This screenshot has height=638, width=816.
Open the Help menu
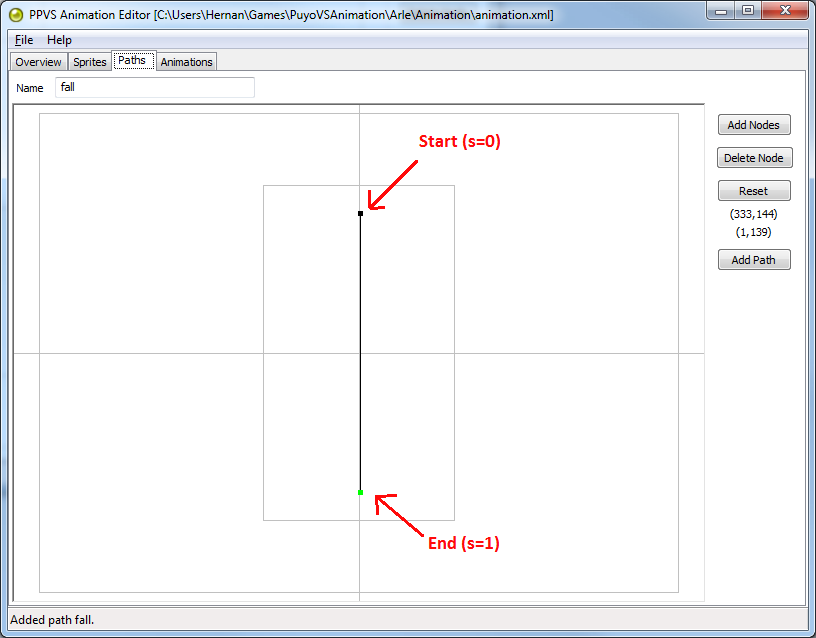pyautogui.click(x=59, y=40)
